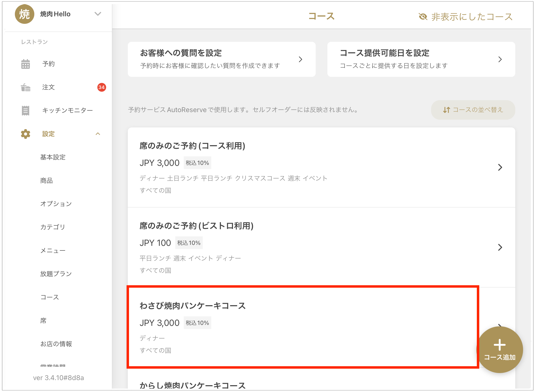535x392 pixels.
Task: Click the 非表示にしたコース link
Action: (x=472, y=17)
